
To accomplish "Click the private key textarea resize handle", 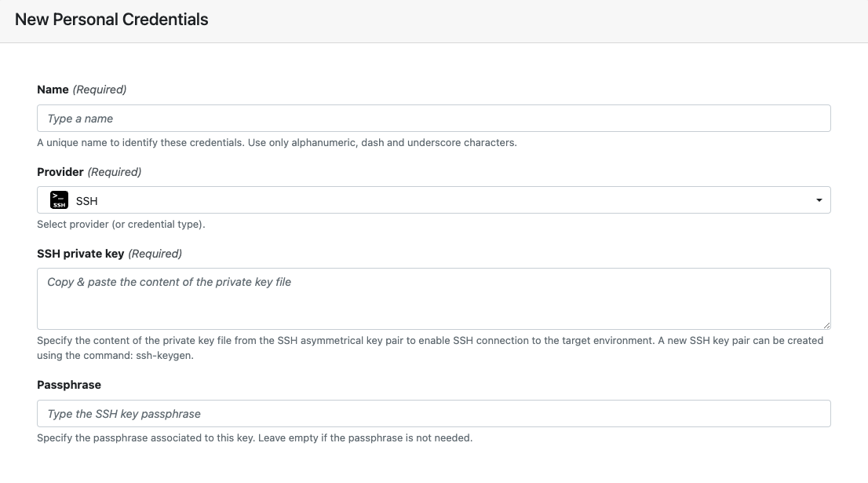I will [x=826, y=326].
